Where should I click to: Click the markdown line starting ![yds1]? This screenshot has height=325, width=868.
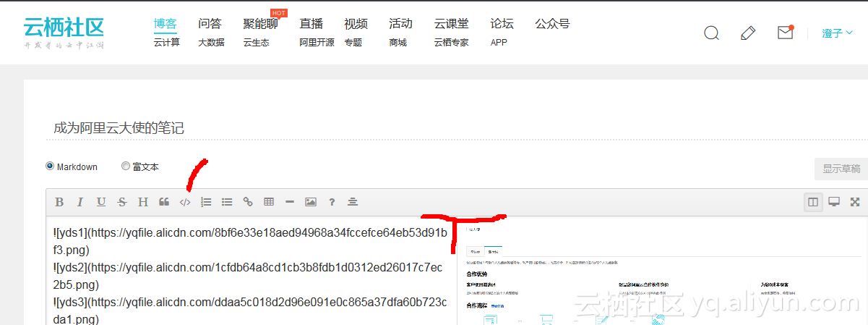[x=251, y=242]
